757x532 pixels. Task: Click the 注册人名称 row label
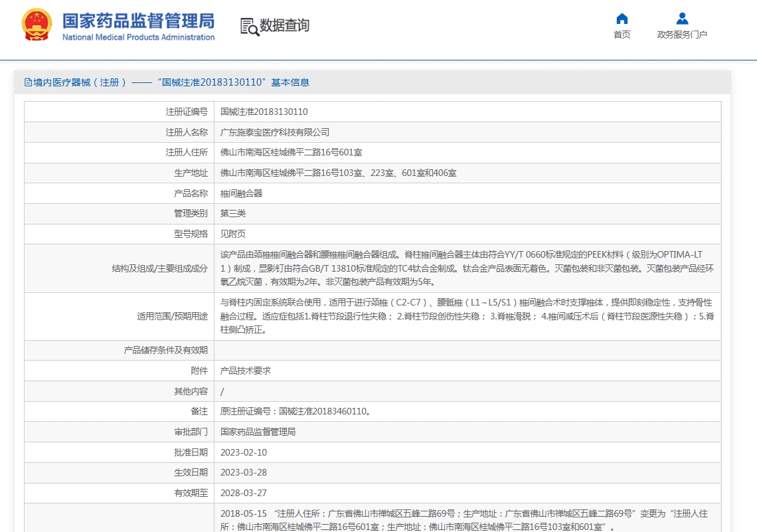point(187,132)
